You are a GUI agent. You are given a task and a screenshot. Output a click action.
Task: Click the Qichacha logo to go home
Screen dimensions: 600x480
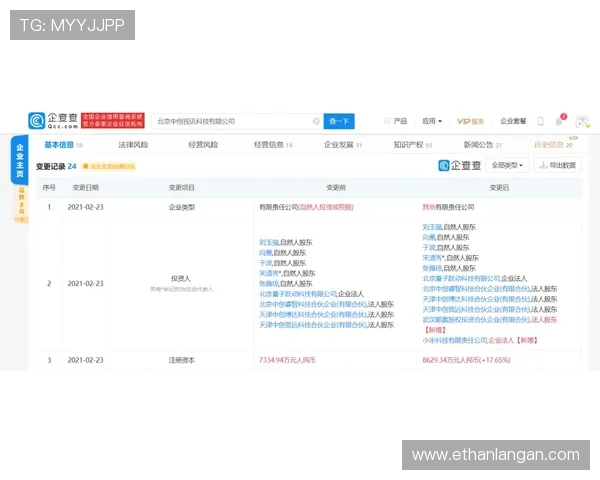tap(53, 121)
